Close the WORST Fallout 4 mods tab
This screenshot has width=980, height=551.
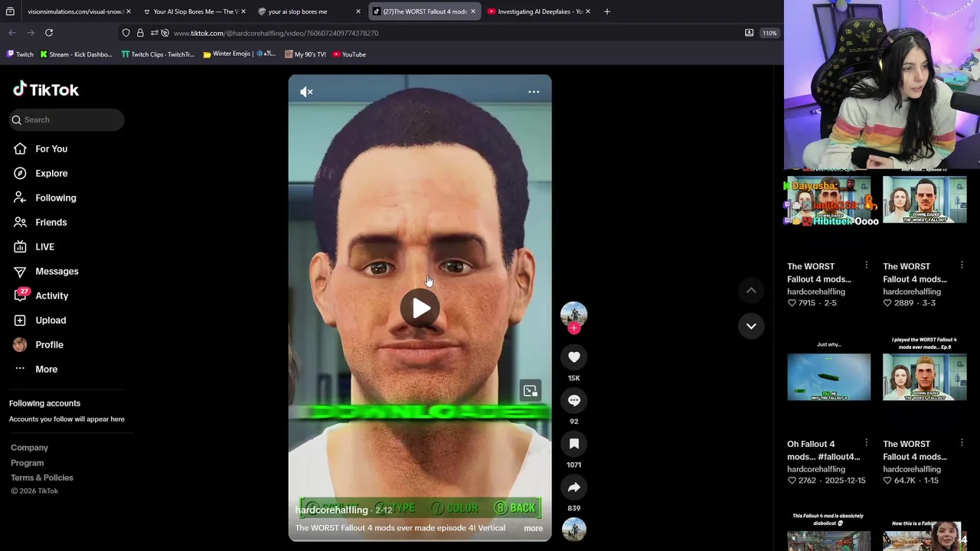pyautogui.click(x=472, y=11)
